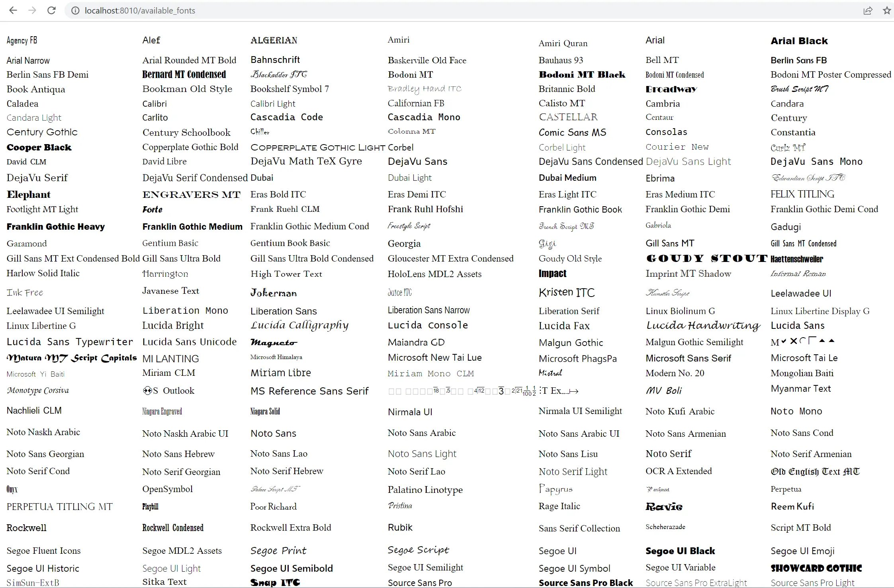The height and width of the screenshot is (588, 894).
Task: Select the Segoe UI Emoji entry
Action: point(802,551)
